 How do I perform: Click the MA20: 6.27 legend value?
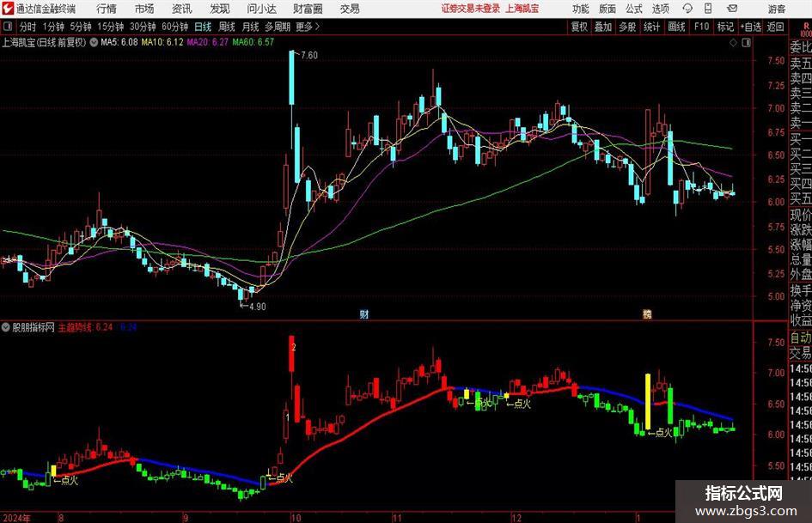(208, 42)
